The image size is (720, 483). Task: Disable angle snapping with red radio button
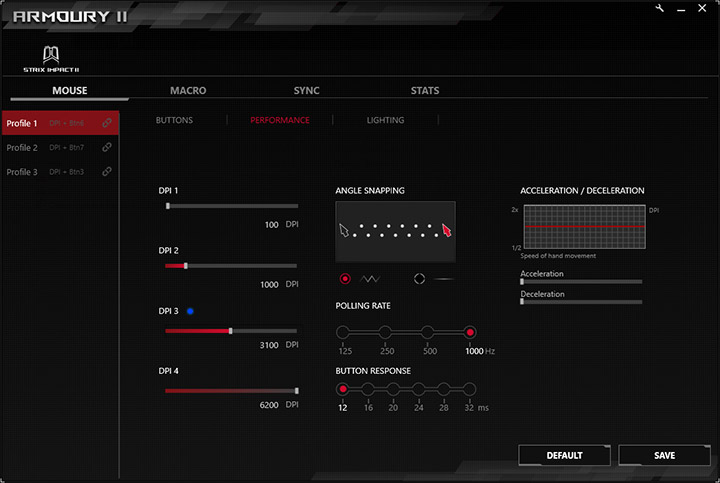point(345,279)
